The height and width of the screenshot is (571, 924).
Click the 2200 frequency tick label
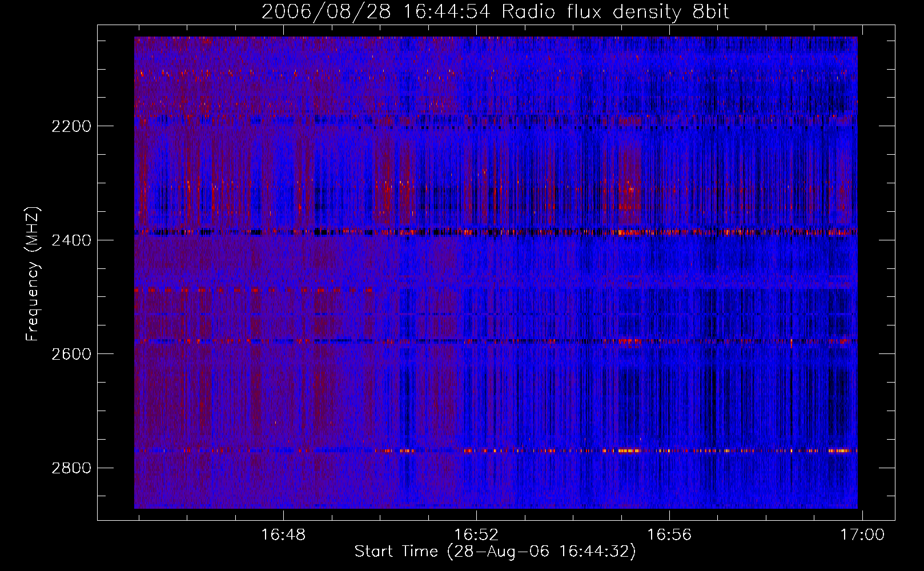[x=71, y=126]
